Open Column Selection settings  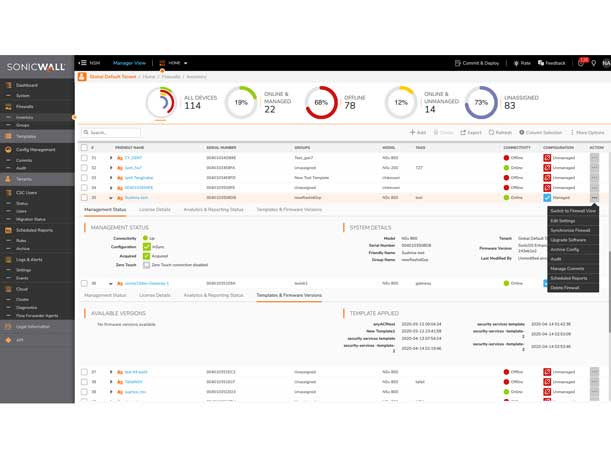522,132
